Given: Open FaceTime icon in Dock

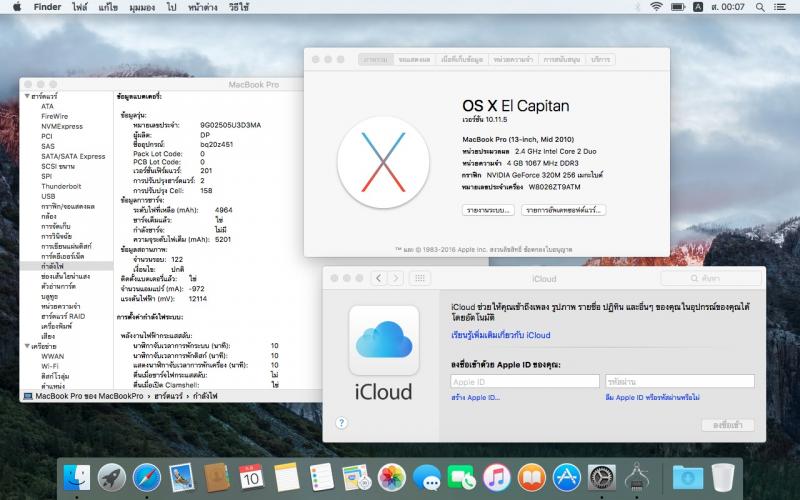Looking at the screenshot, I should pyautogui.click(x=461, y=478).
